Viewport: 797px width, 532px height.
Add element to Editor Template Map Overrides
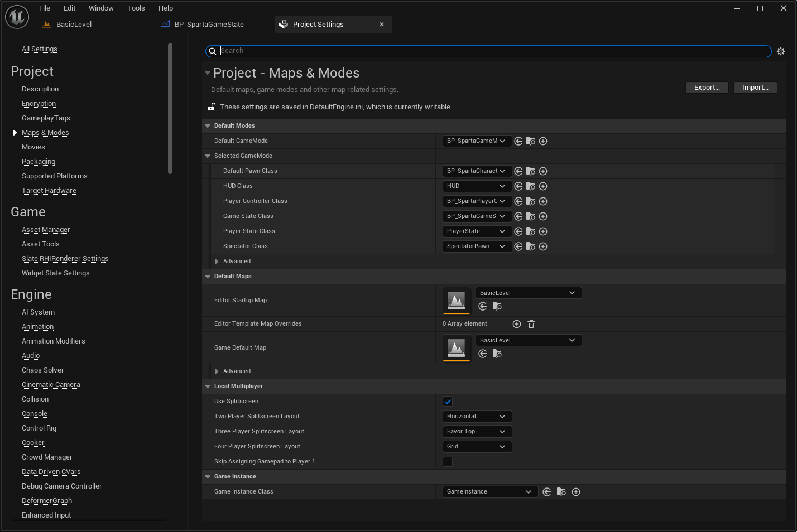click(x=517, y=324)
